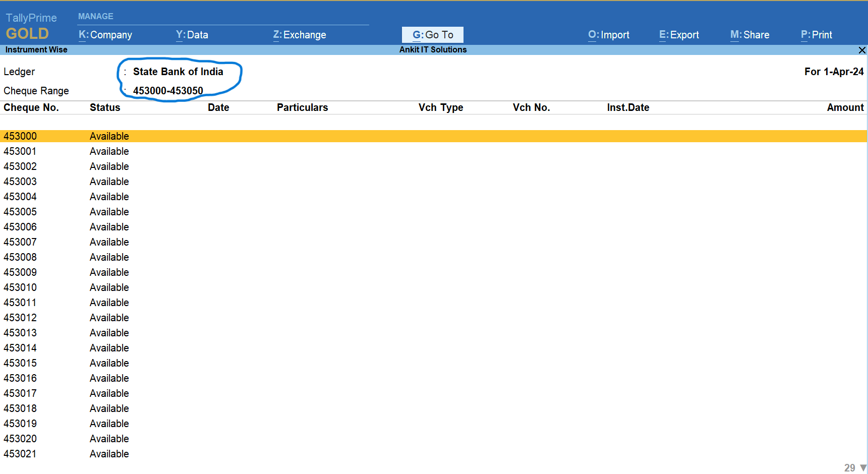Open the K: Company menu
868x474 pixels.
point(105,35)
